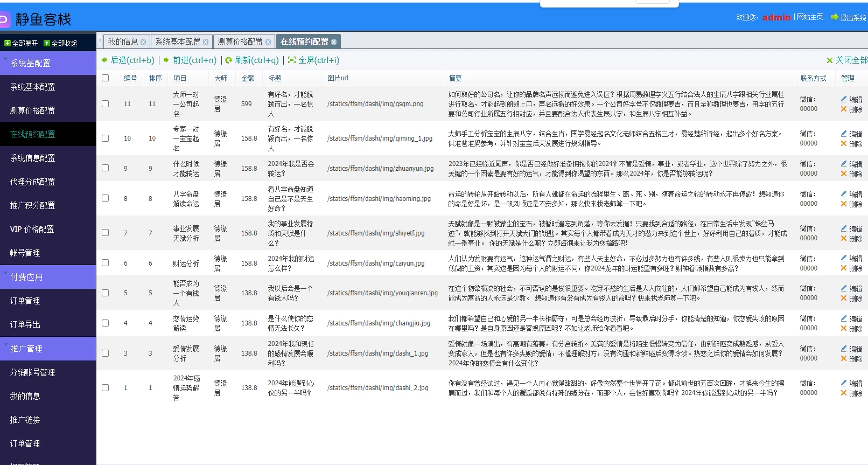Enter fullscreen via 全屏 icon
Image resolution: width=868 pixels, height=465 pixels.
point(292,60)
